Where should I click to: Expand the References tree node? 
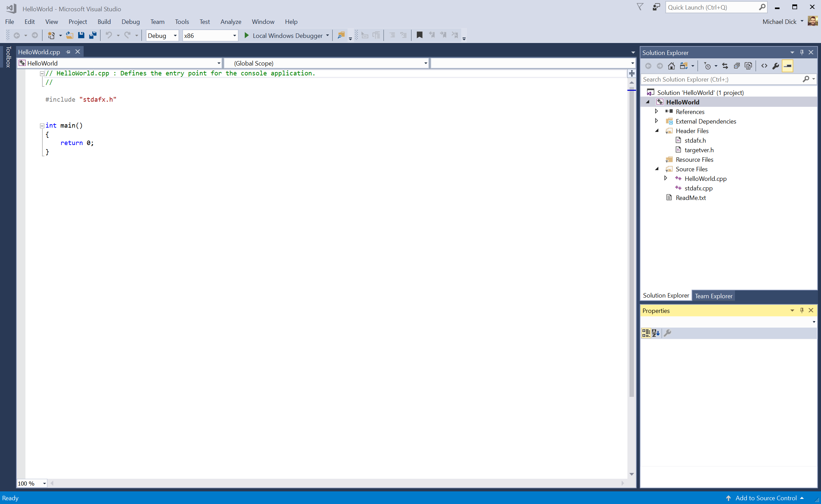656,111
